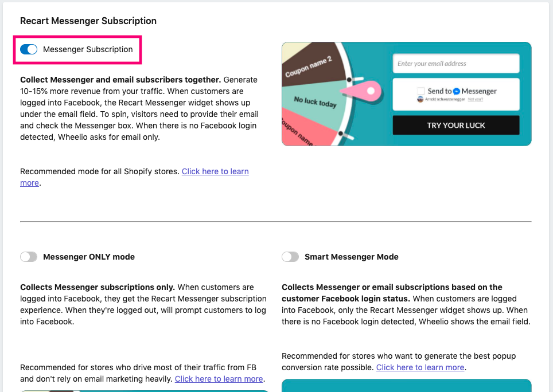Click the Recart Messenger Subscription heading
The width and height of the screenshot is (553, 392).
(x=88, y=21)
